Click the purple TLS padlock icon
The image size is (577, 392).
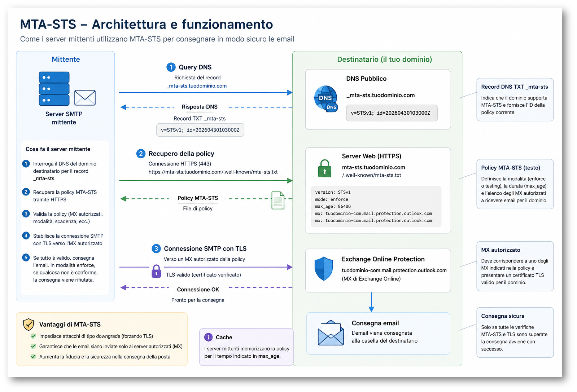[x=156, y=271]
